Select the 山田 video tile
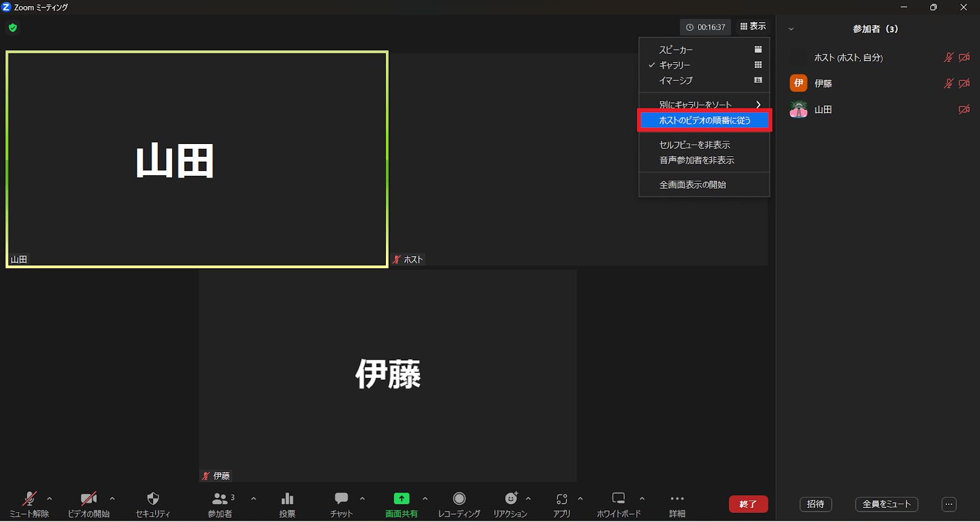This screenshot has width=980, height=522. [197, 159]
